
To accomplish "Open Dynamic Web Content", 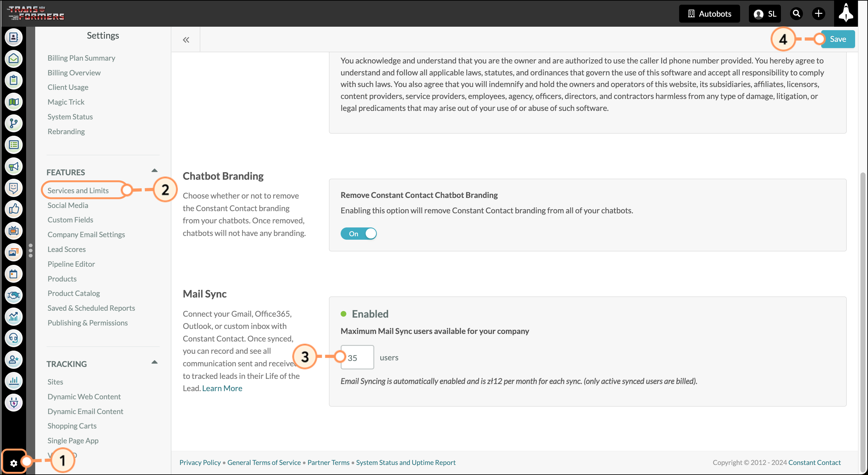I will [x=84, y=397].
